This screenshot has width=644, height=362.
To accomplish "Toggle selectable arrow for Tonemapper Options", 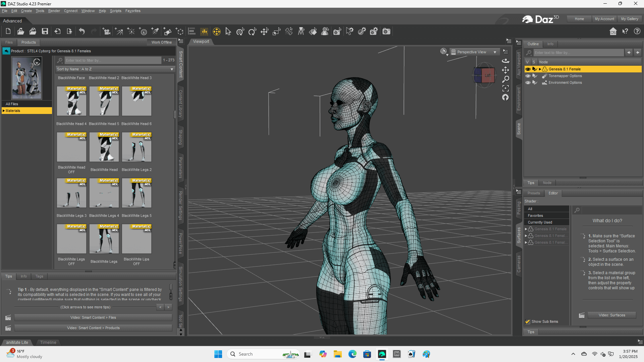I will pos(535,76).
